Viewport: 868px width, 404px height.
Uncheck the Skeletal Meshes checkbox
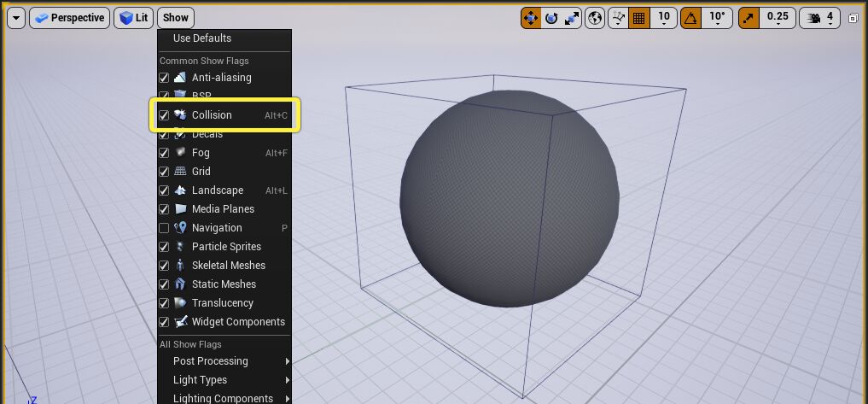164,266
